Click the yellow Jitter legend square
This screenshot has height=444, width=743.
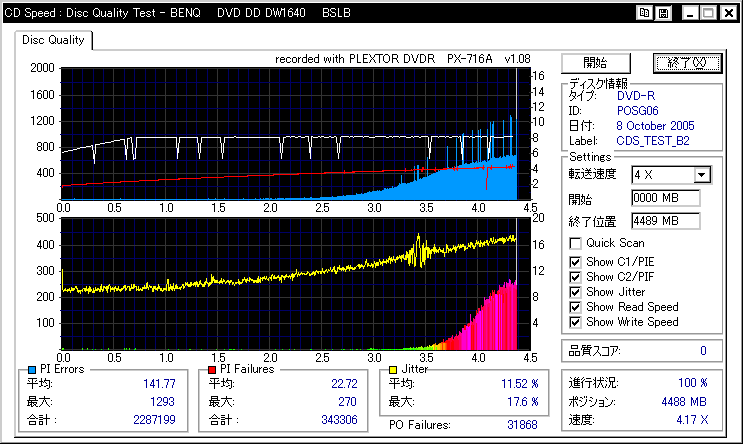pos(393,370)
